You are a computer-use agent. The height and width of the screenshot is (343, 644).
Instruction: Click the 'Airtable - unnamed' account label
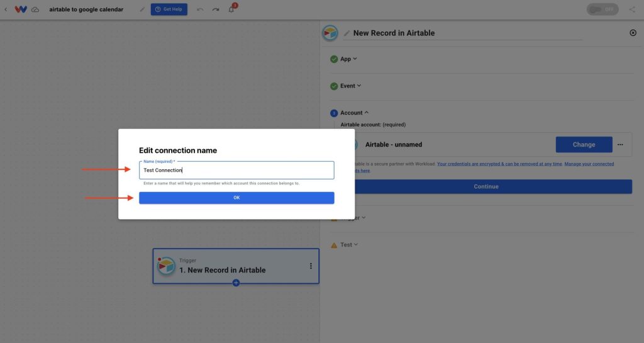(x=394, y=145)
